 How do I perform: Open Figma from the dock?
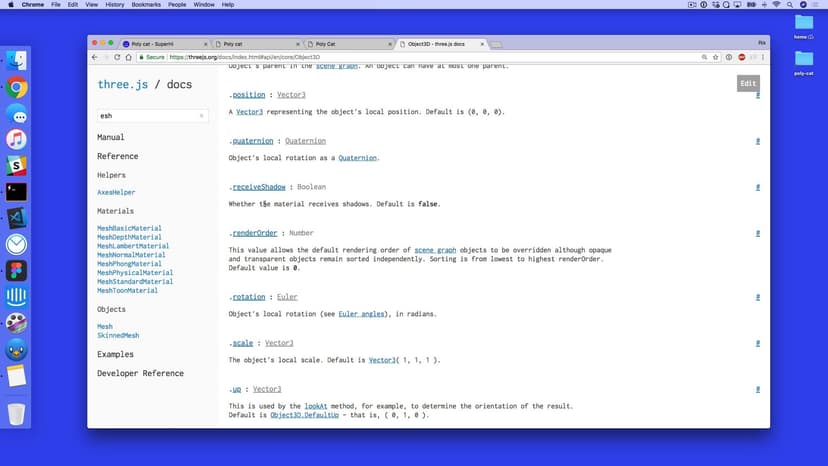point(16,271)
